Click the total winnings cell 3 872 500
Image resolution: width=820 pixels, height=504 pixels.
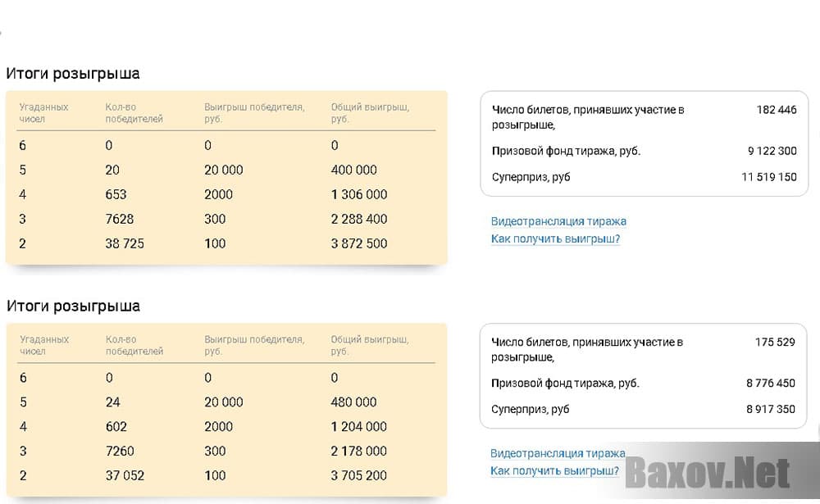(359, 243)
